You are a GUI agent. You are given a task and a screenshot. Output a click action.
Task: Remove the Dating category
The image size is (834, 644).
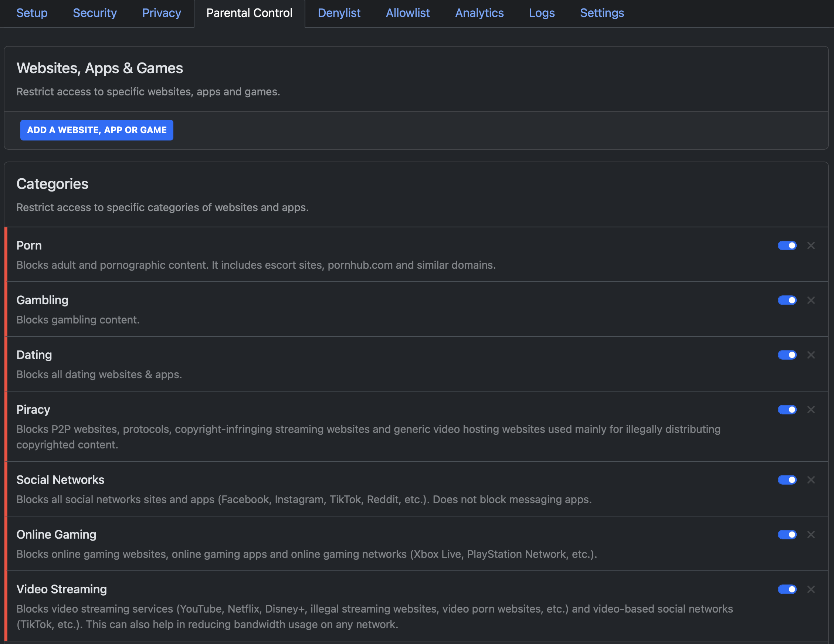pos(811,355)
